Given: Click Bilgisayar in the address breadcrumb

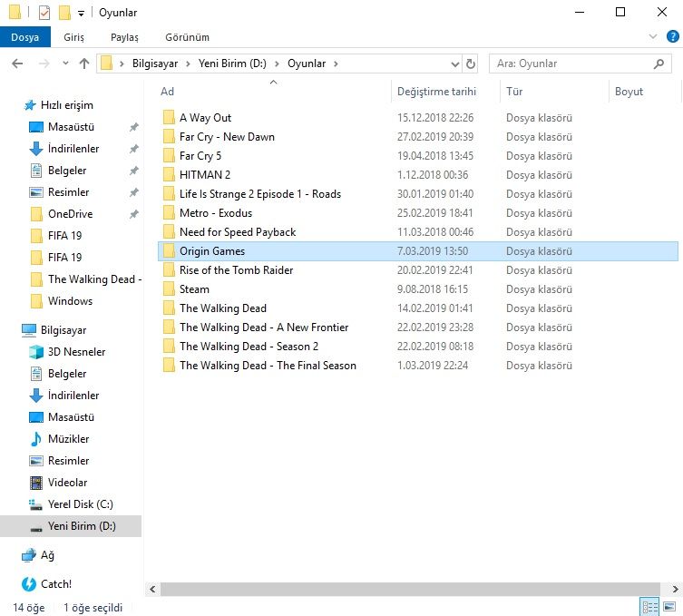Looking at the screenshot, I should click(155, 64).
